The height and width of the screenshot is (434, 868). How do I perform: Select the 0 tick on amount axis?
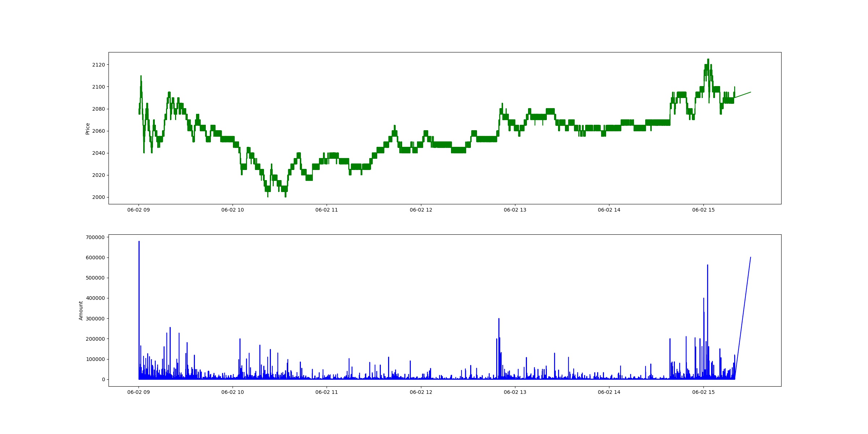click(x=103, y=379)
